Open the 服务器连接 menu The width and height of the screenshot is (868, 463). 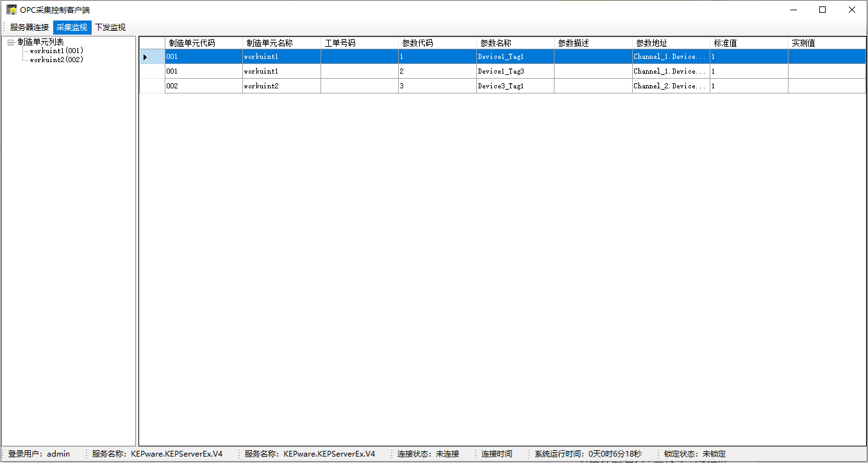tap(29, 28)
